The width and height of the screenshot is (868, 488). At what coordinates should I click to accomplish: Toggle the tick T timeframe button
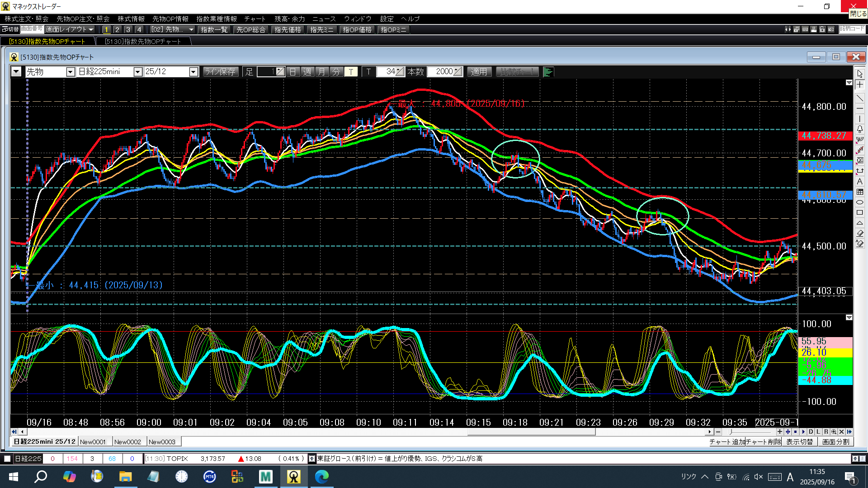coord(351,72)
